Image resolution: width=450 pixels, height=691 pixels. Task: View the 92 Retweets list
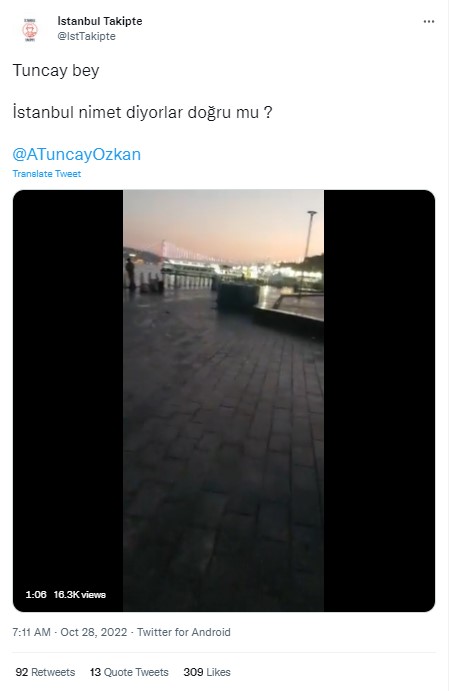pos(45,672)
